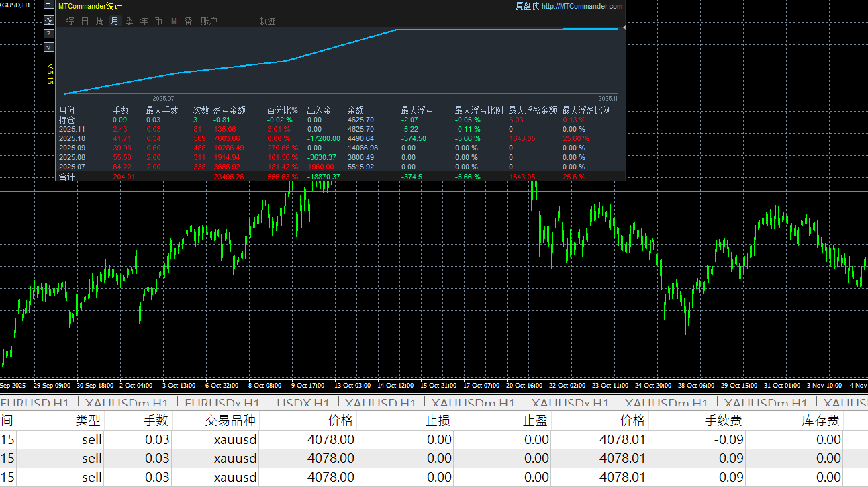Switch to the XAUUSD H1 chart tab
The width and height of the screenshot is (868, 487).
[381, 403]
